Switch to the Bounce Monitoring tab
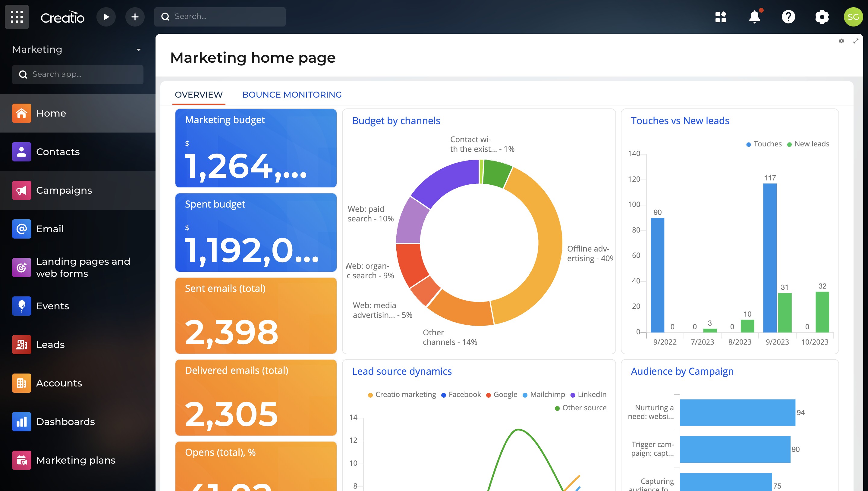Viewport: 868px width, 491px height. (x=292, y=95)
